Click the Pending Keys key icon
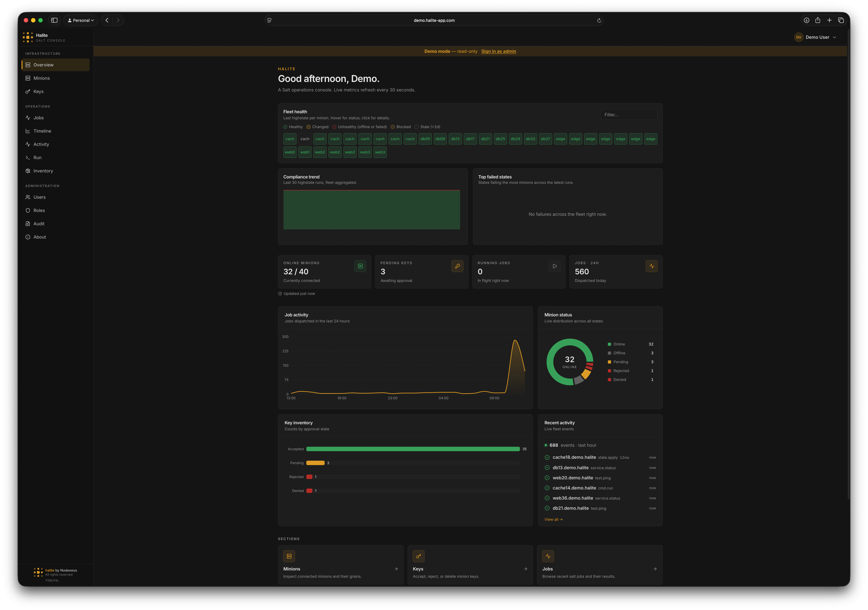 point(457,266)
